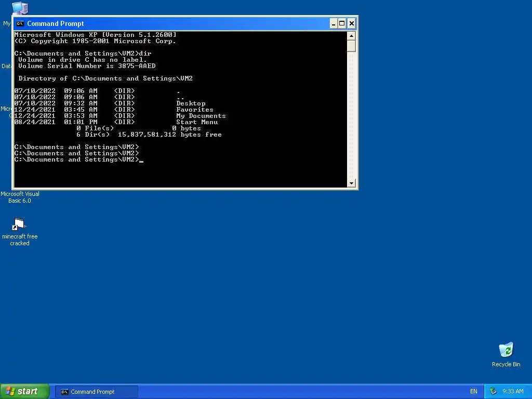
Task: Click the 'dir' command text
Action: (x=145, y=54)
